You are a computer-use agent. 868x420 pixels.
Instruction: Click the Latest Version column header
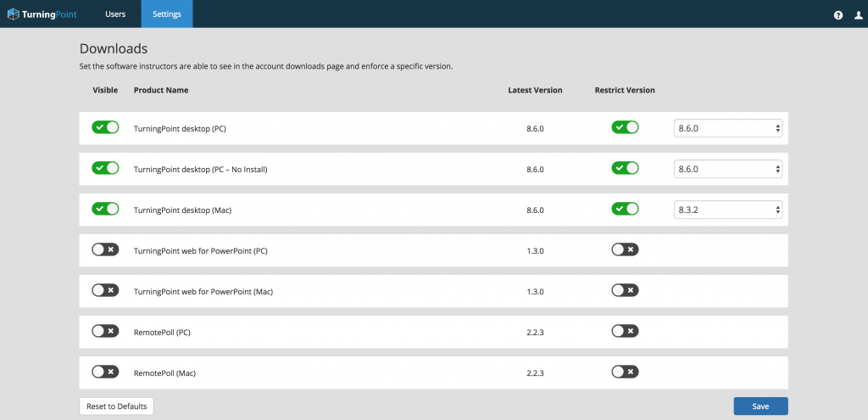tap(536, 90)
